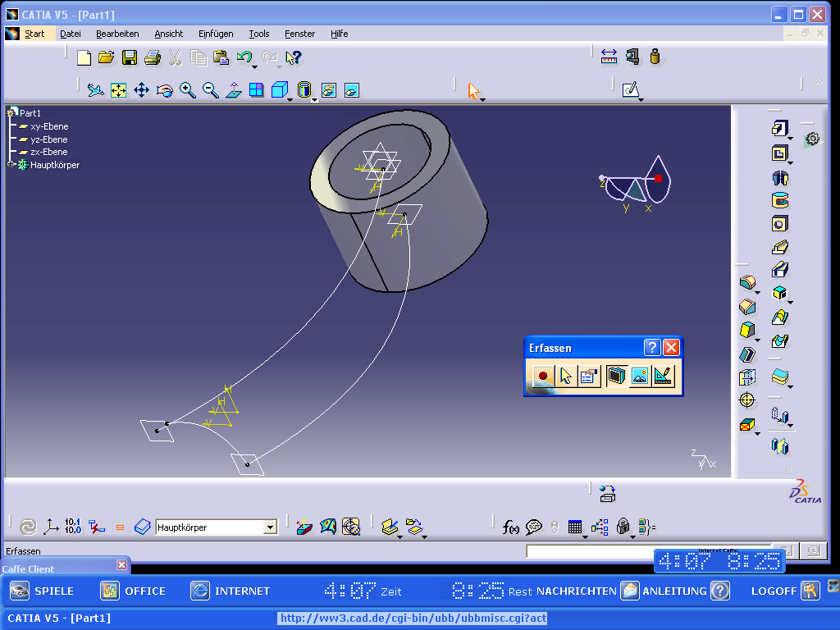
Task: Click the Measure Between ruler icon
Action: coord(609,57)
